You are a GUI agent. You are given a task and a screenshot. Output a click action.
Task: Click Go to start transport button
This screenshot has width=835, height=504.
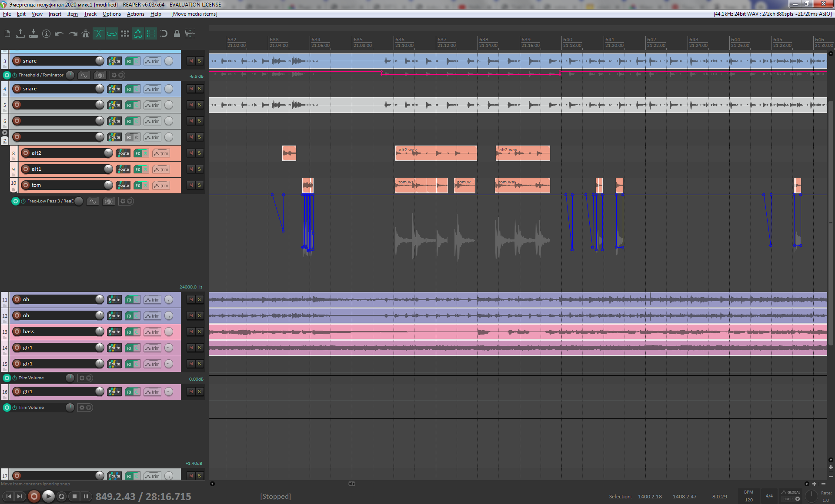(9, 496)
